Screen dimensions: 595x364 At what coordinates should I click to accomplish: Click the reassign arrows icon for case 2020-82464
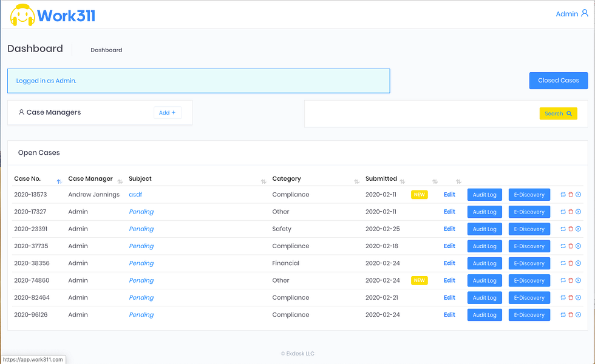pyautogui.click(x=563, y=298)
